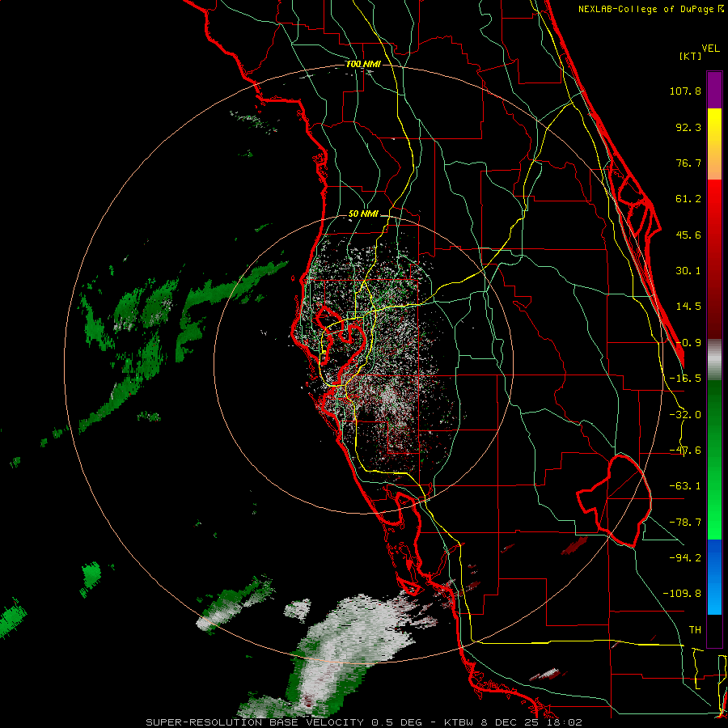Image resolution: width=728 pixels, height=728 pixels.
Task: Select the -94.2 velocity scale value
Action: (x=685, y=557)
